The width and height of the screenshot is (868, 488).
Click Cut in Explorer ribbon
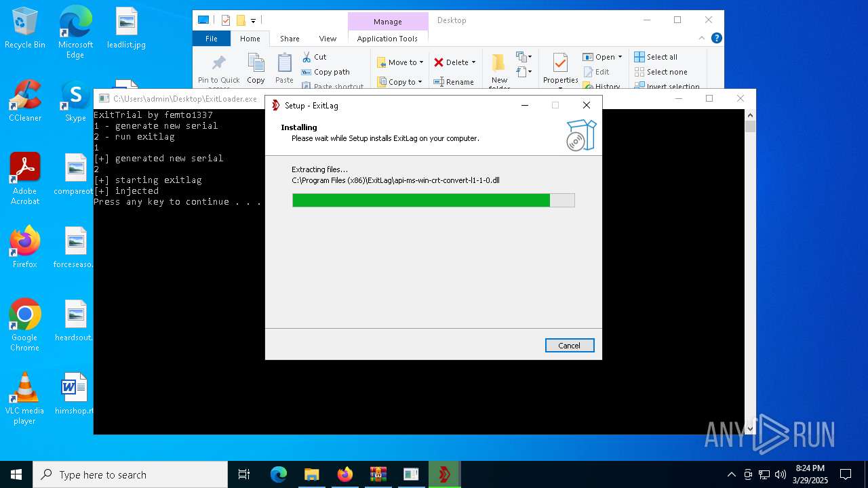coord(314,57)
